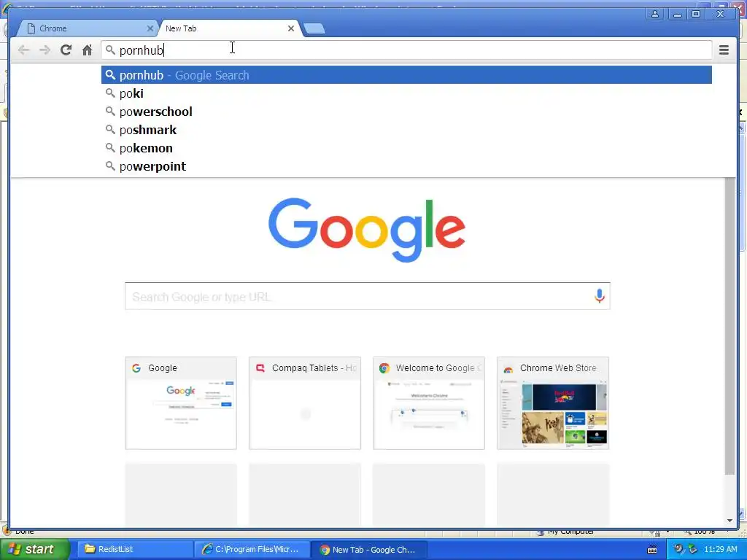747x560 pixels.
Task: Switch to New Tab - Google Chrome taskbar item
Action: click(368, 549)
